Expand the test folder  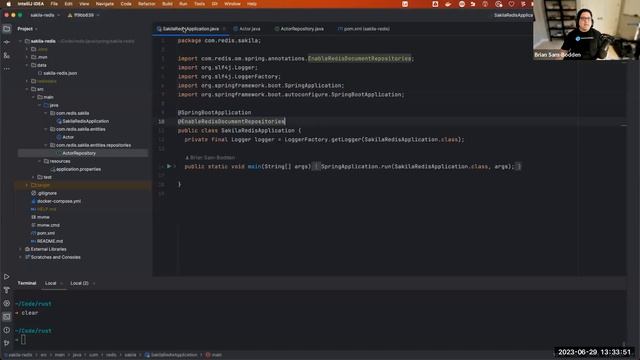click(33, 177)
